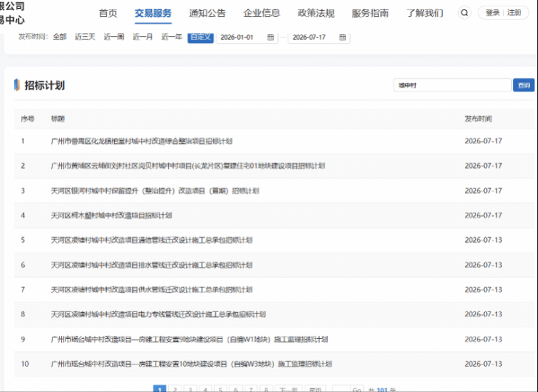
Task: Open row 2 黄埔区 复建住宅01地块 title
Action: (x=188, y=166)
